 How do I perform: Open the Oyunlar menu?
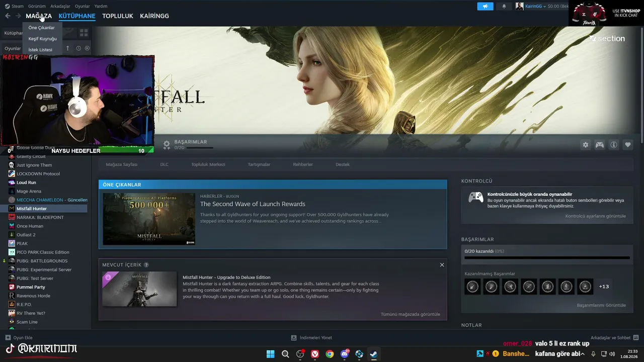pyautogui.click(x=83, y=6)
